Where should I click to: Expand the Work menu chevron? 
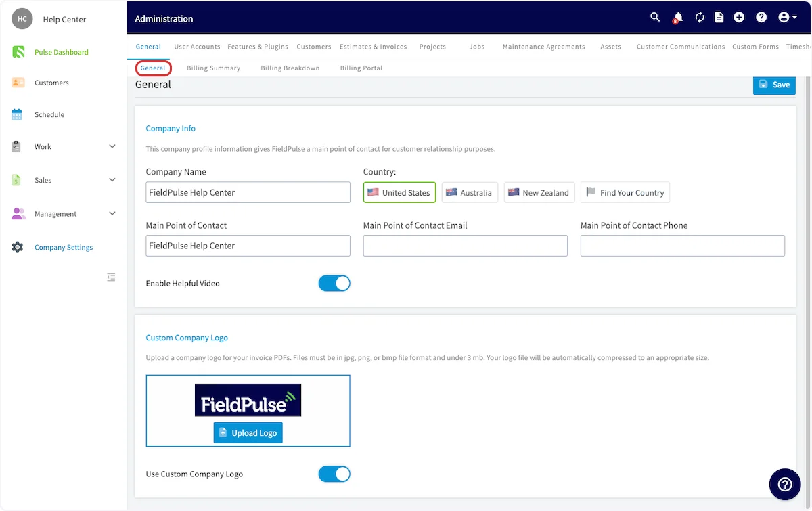click(x=112, y=146)
